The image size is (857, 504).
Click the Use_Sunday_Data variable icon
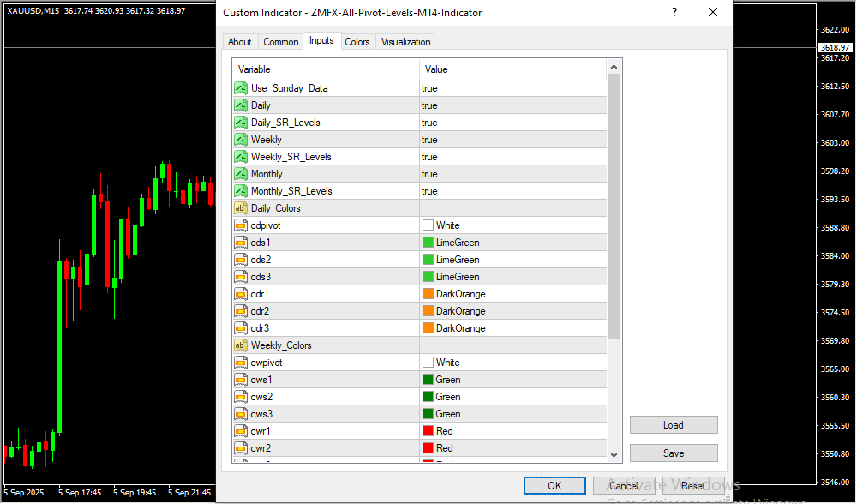pos(241,88)
